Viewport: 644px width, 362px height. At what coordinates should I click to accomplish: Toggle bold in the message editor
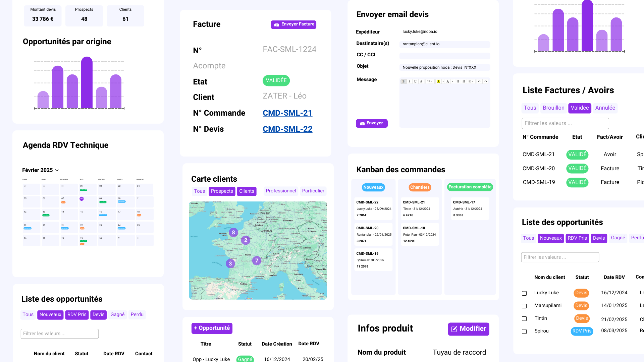(404, 81)
